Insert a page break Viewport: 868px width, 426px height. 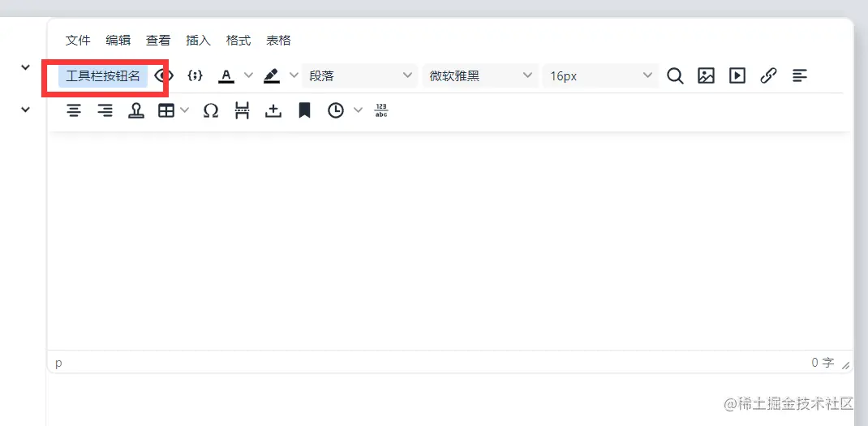242,111
